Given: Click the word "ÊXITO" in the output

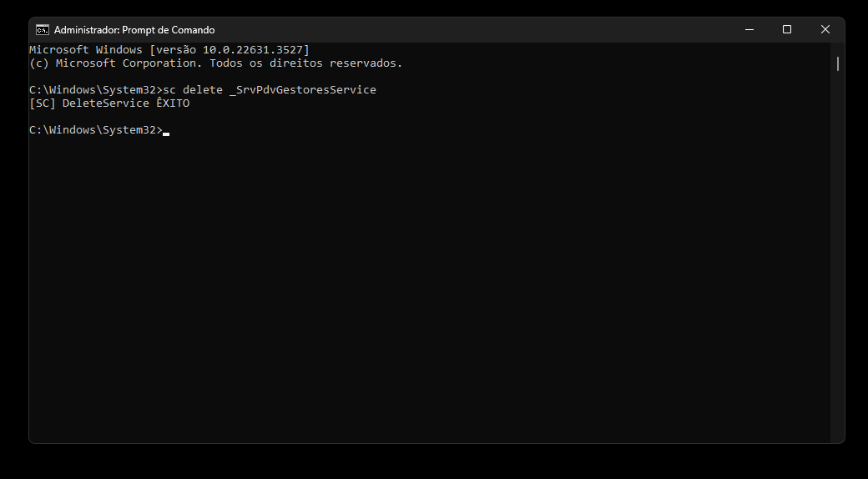Looking at the screenshot, I should coord(173,103).
